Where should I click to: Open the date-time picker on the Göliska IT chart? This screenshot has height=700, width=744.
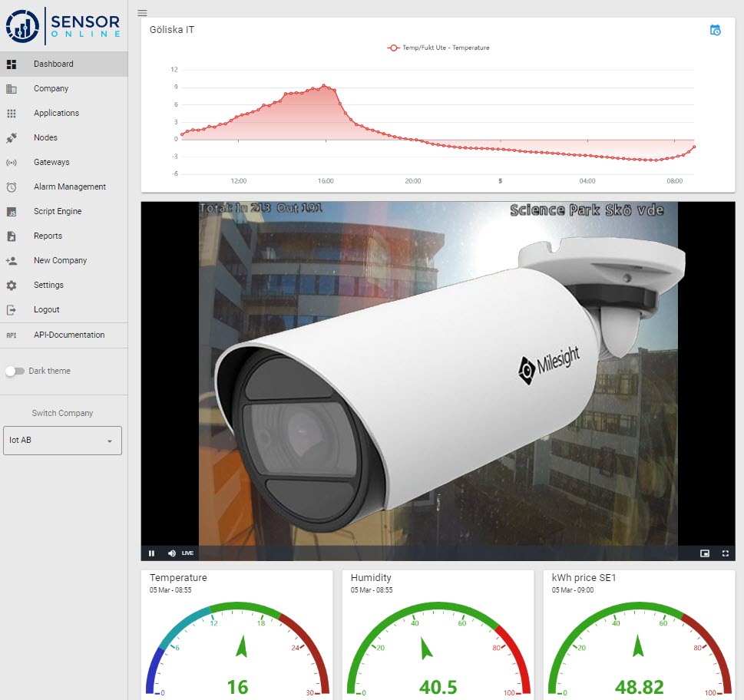coord(716,29)
